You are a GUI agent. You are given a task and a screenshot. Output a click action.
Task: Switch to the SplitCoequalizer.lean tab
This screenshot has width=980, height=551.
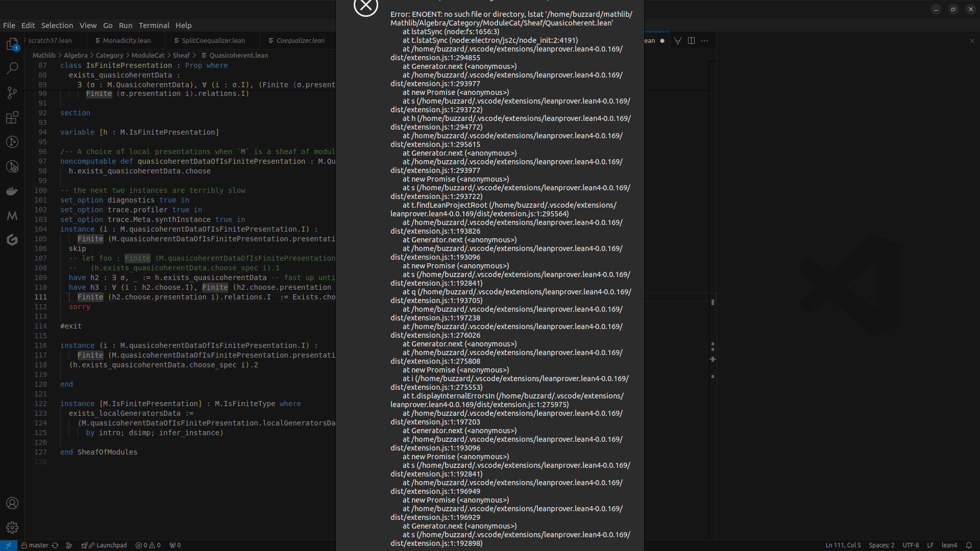pos(213,41)
